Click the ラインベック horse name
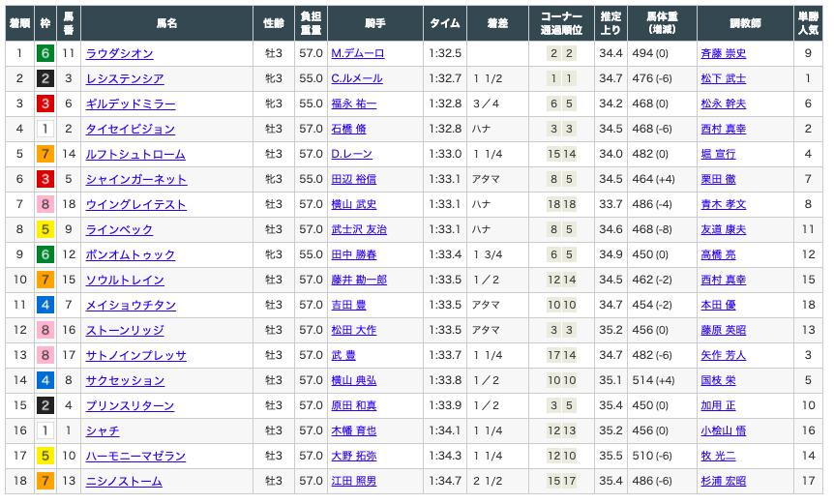834x504 pixels. tap(120, 229)
